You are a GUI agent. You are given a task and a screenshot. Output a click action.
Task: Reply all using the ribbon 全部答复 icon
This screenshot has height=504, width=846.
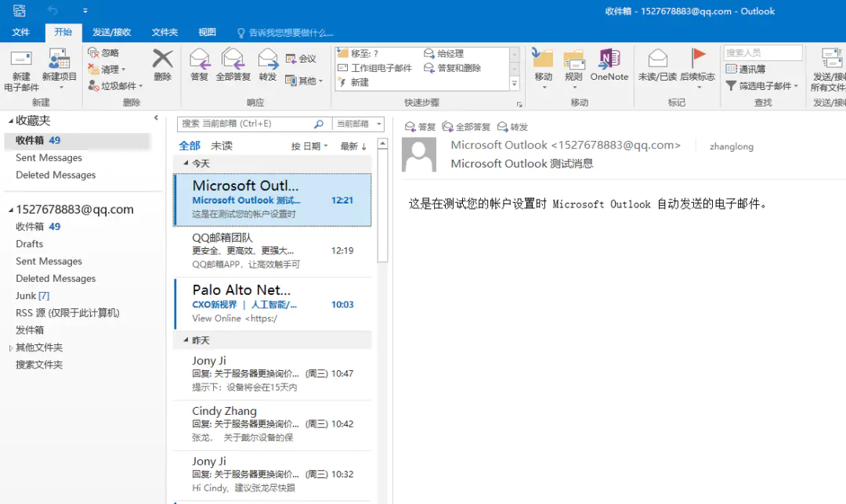[233, 65]
